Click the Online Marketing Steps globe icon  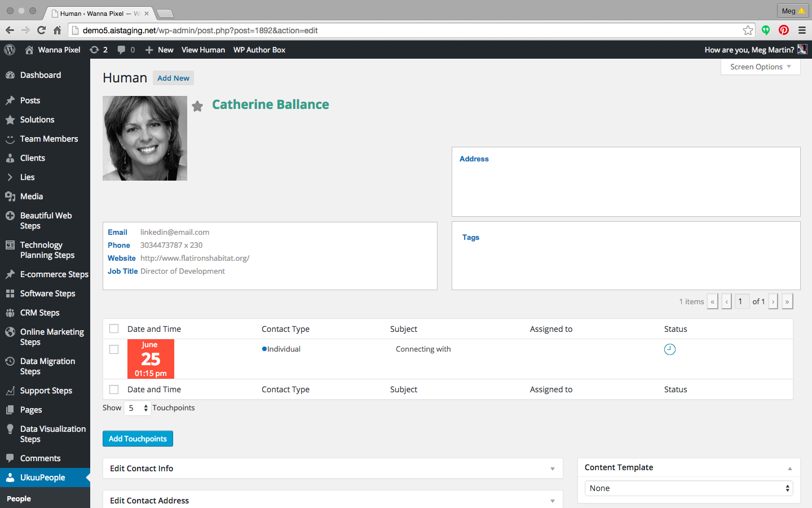click(x=10, y=332)
